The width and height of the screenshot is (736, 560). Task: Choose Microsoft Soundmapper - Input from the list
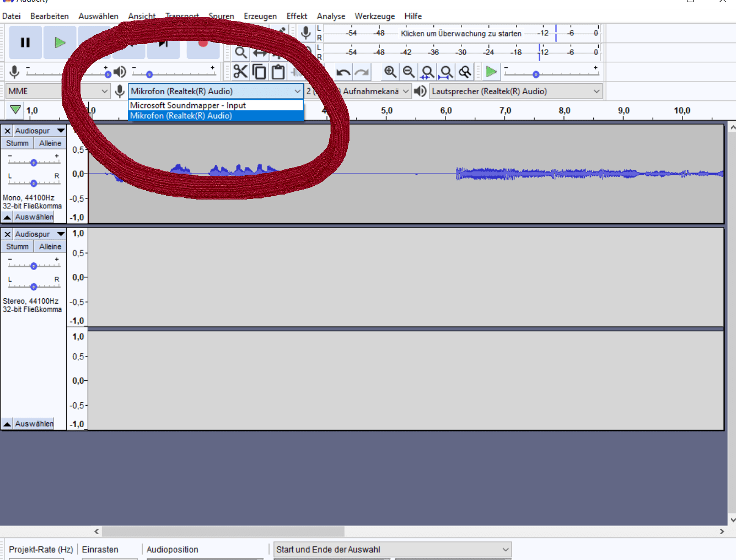216,105
